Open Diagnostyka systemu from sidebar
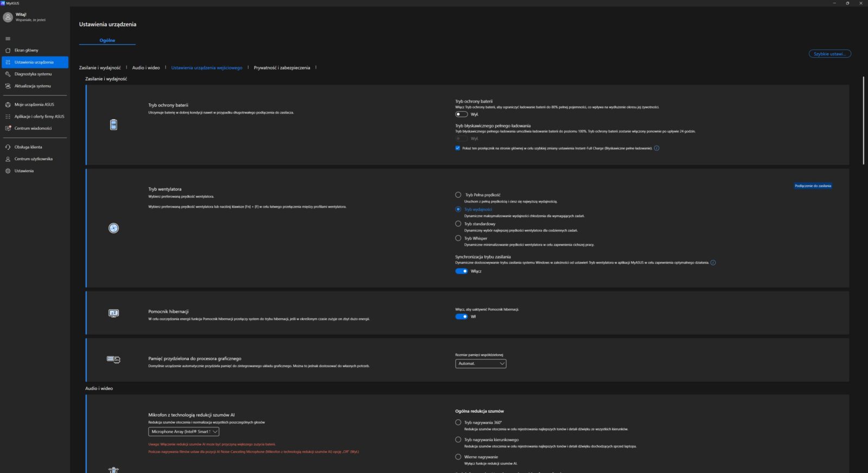Screen dimensions: 868x473 [33, 74]
